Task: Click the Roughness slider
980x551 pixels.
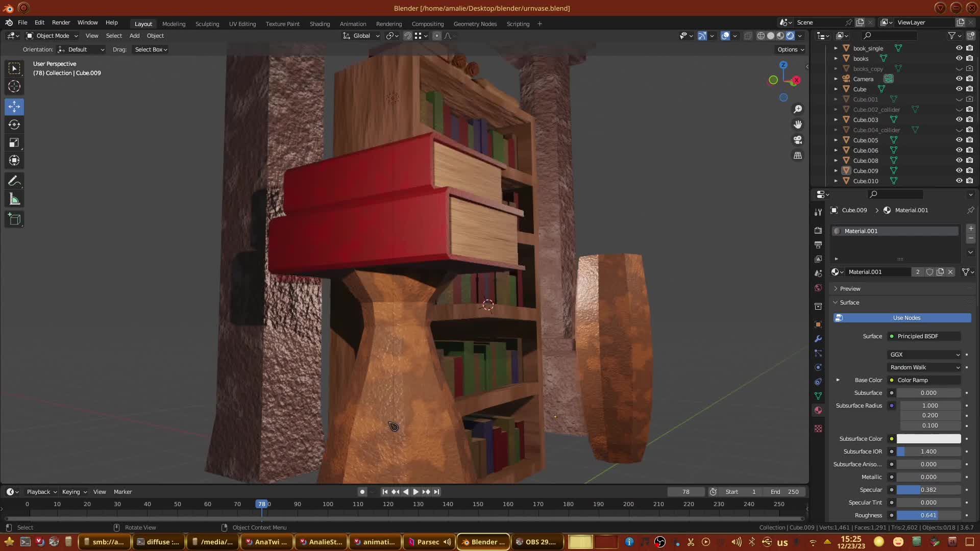Action: 928,515
